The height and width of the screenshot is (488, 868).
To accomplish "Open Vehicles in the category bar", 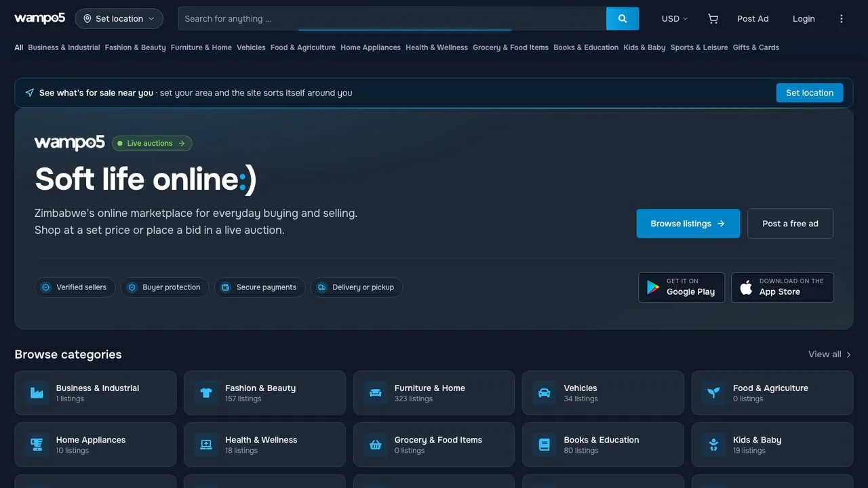I will 251,47.
